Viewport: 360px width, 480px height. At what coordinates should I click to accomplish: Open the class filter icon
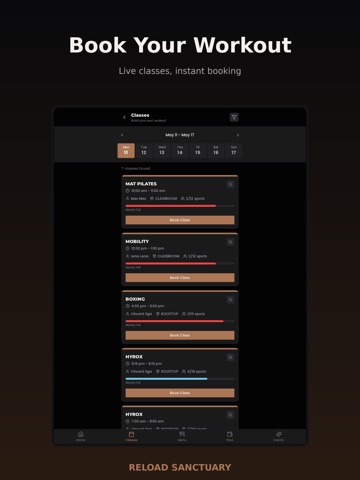[x=234, y=117]
